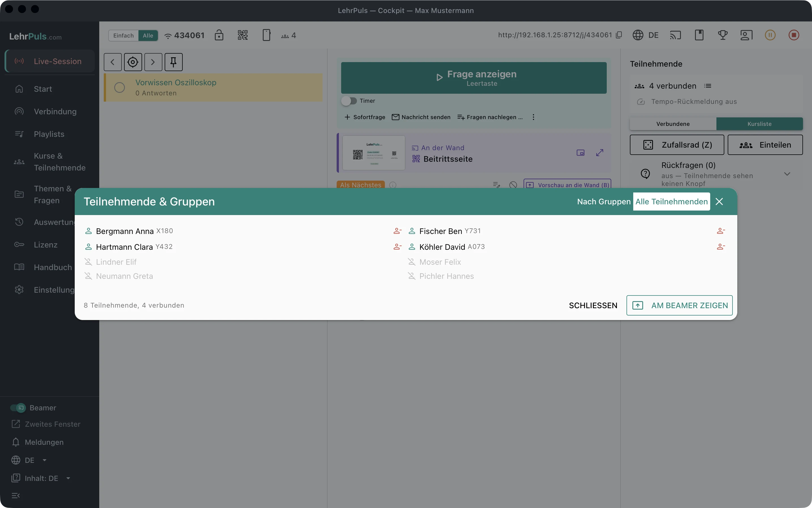
Task: Switch to the Kursliste tab
Action: coord(759,124)
